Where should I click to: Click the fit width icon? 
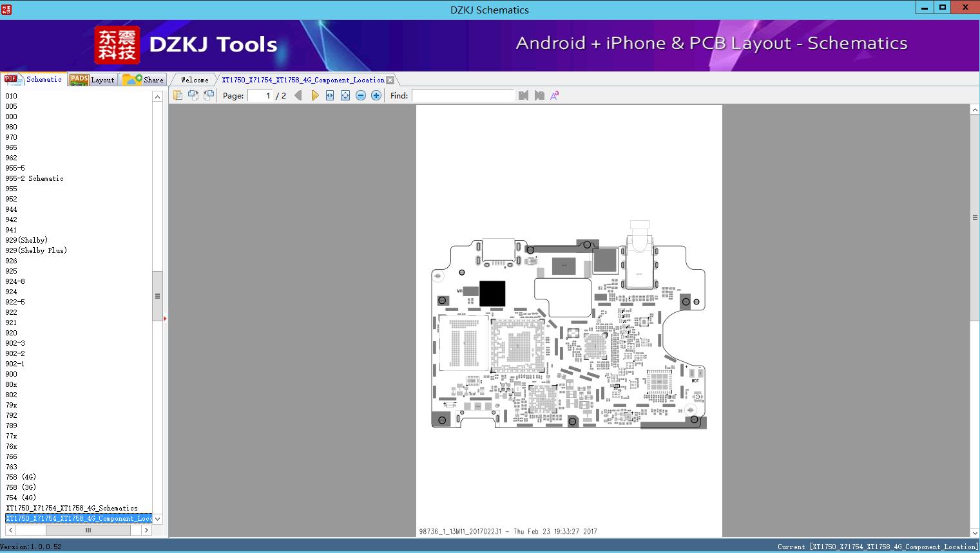(x=330, y=95)
